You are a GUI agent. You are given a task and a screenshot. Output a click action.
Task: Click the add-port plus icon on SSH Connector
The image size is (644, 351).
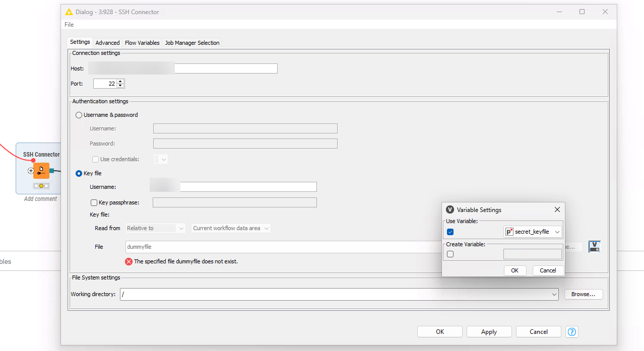pos(31,171)
